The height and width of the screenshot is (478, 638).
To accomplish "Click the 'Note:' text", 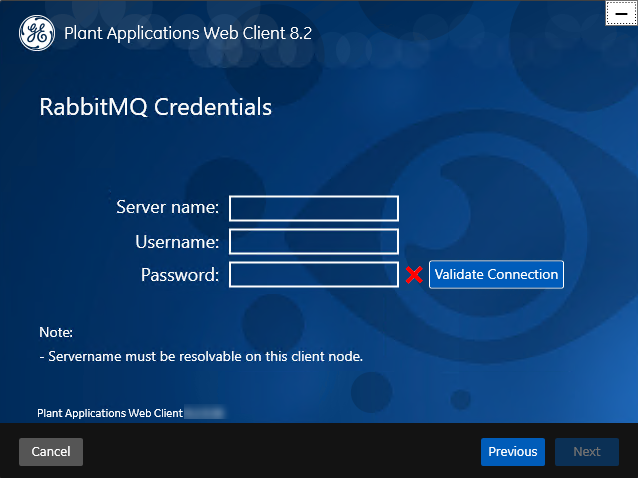I will [56, 332].
